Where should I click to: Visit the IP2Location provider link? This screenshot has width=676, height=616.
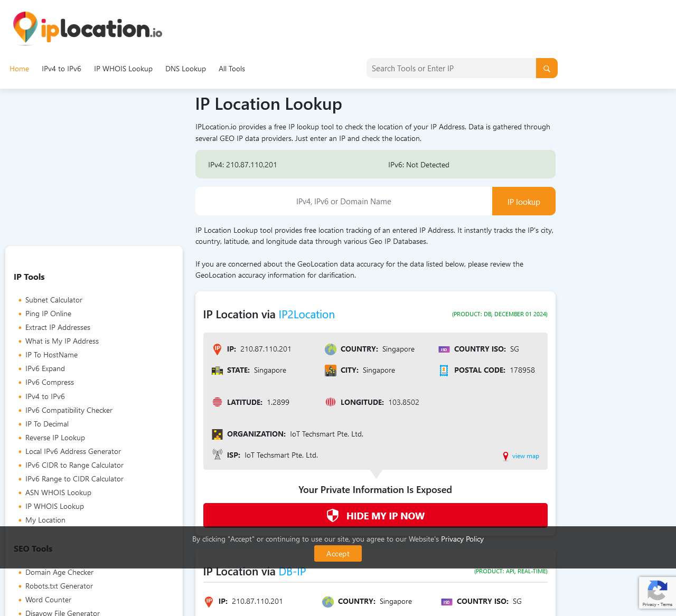point(306,314)
